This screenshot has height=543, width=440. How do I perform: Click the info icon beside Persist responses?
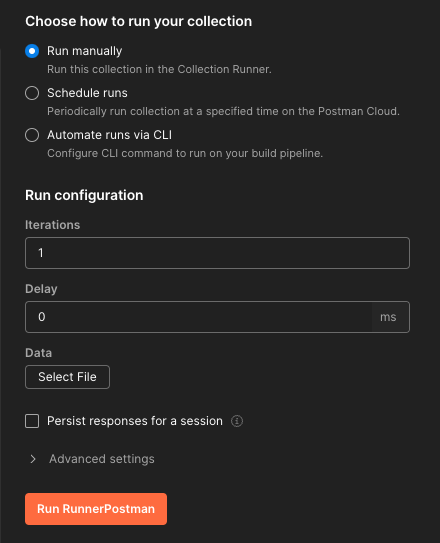coord(237,421)
